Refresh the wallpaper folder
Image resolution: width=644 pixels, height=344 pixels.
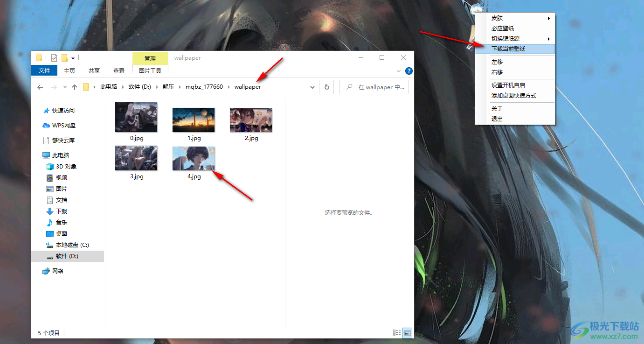327,87
